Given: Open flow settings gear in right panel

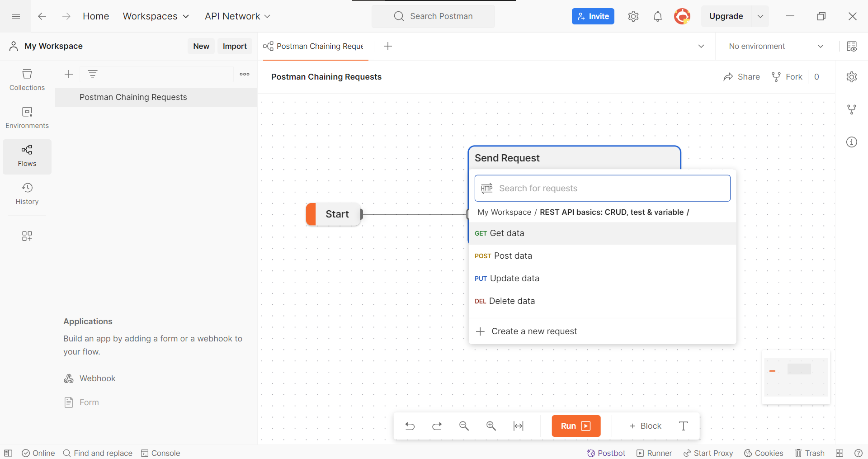Looking at the screenshot, I should (852, 77).
